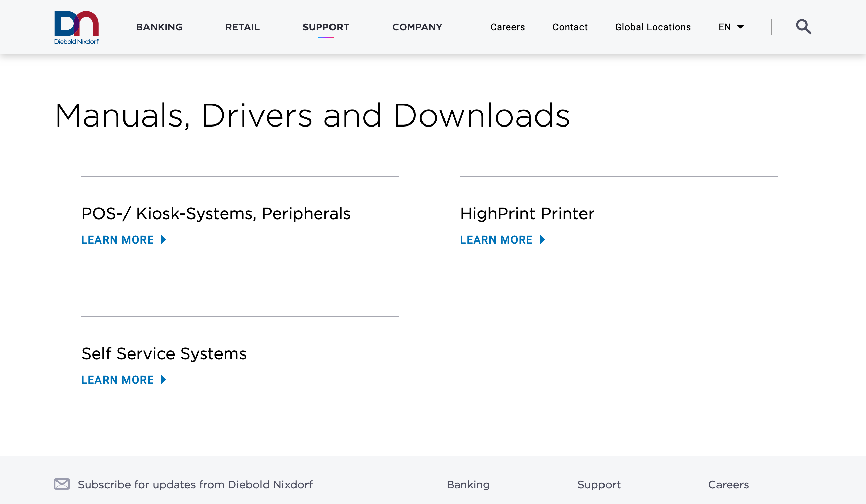Click the Diebold Nixdorf logo
Image resolution: width=866 pixels, height=504 pixels.
[76, 27]
